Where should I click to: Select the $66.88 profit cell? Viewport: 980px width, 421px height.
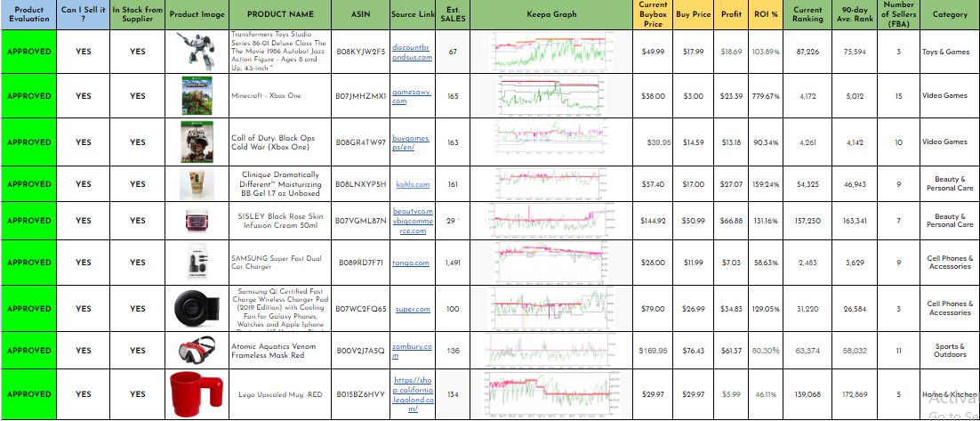(731, 221)
